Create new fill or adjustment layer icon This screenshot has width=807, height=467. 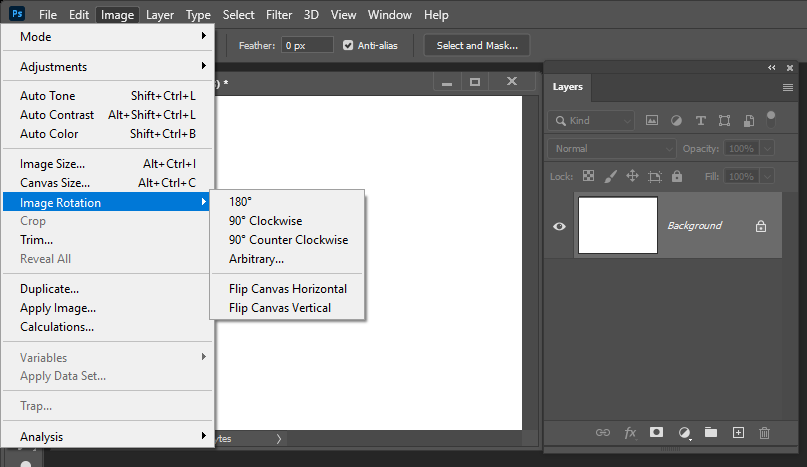coord(684,433)
